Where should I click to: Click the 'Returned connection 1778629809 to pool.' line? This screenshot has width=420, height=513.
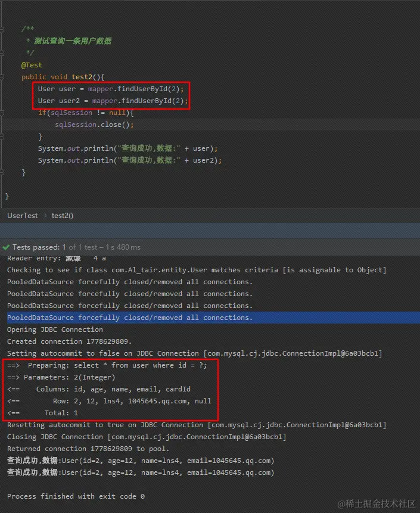[x=88, y=449]
